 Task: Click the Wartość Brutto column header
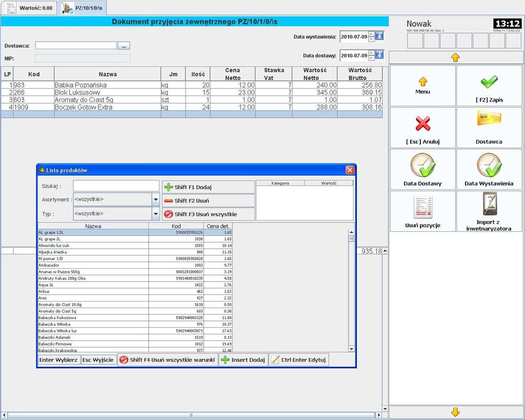360,74
